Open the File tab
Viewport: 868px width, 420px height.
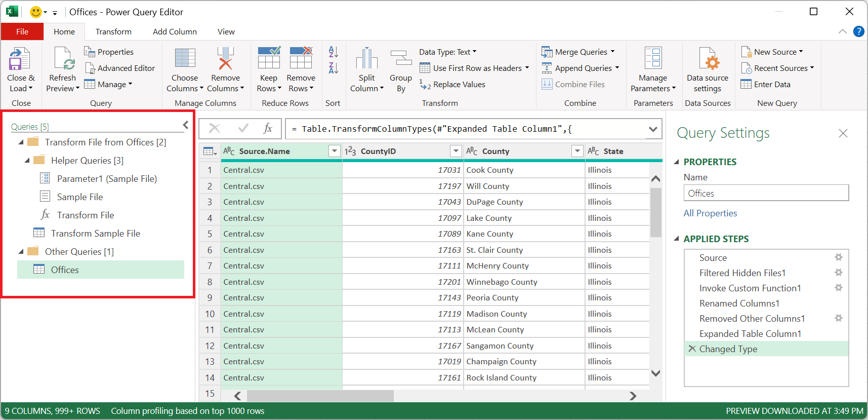point(22,31)
